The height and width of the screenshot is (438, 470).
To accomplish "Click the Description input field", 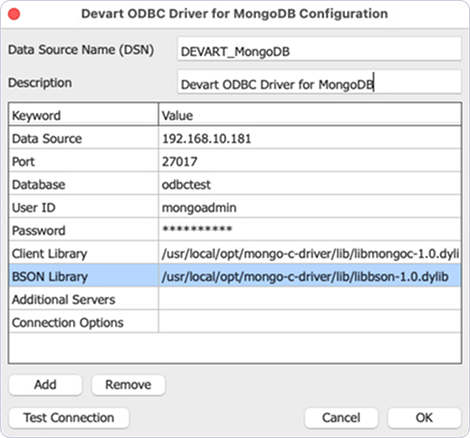I will pos(319,82).
